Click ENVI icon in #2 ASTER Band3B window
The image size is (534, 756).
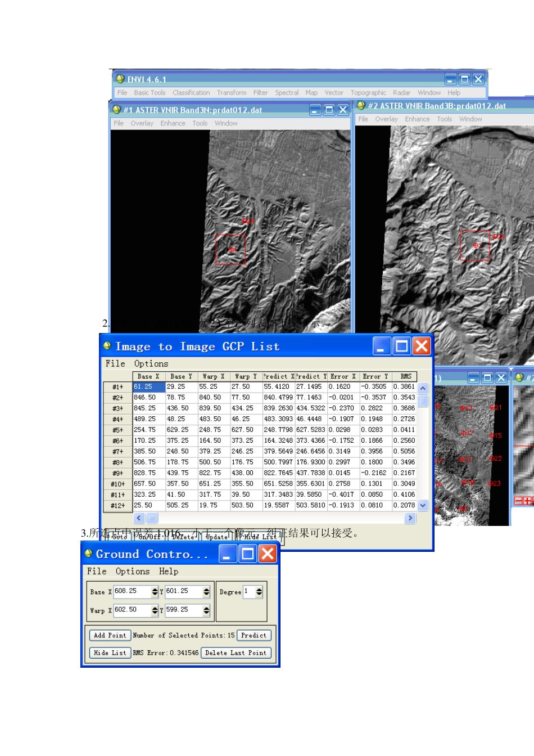click(361, 105)
